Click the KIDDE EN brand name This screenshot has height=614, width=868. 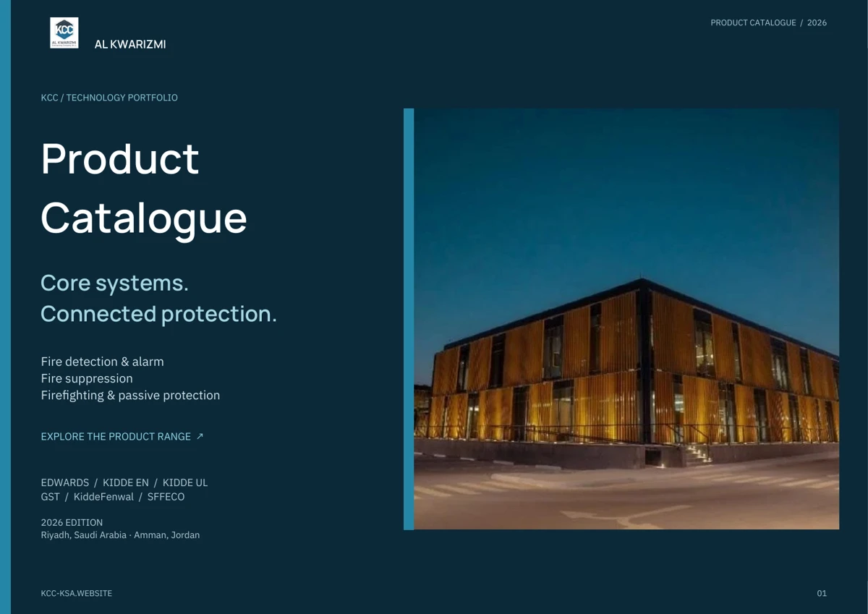(x=126, y=482)
